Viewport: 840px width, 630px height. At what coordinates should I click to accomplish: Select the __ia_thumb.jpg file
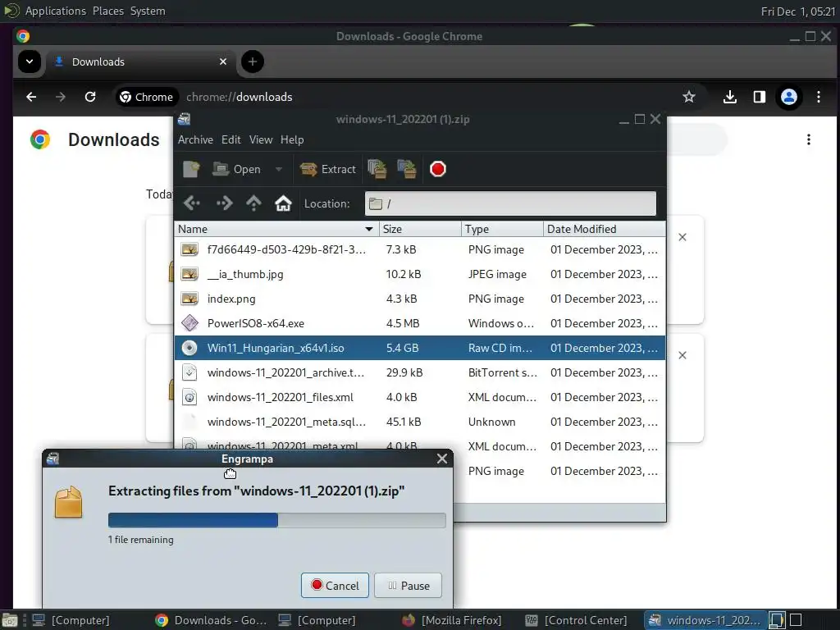(420, 274)
